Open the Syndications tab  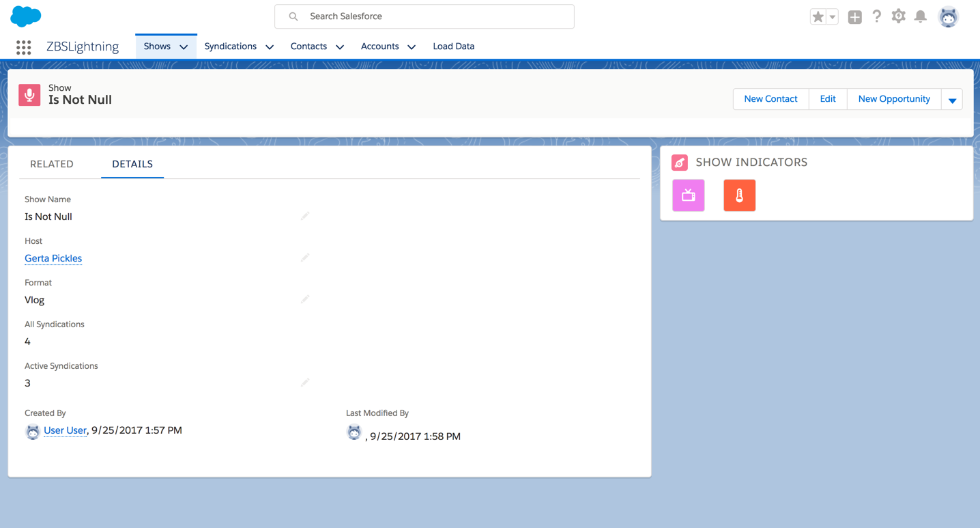[231, 46]
